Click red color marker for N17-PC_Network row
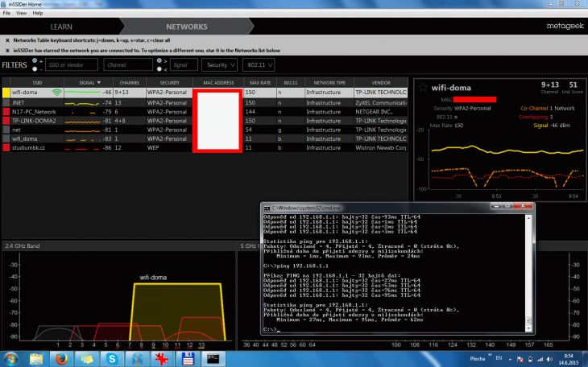The width and height of the screenshot is (588, 367). [x=6, y=112]
